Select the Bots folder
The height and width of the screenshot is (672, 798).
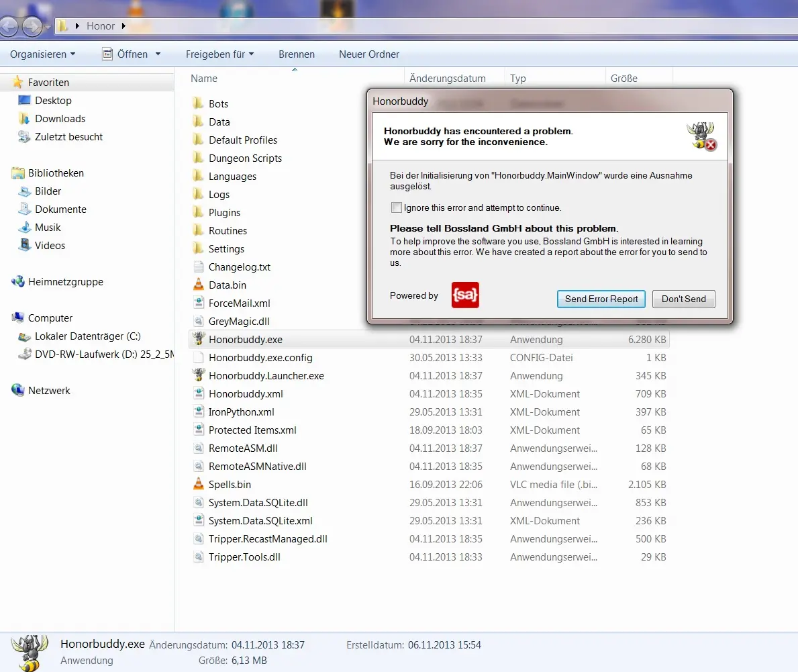point(218,103)
